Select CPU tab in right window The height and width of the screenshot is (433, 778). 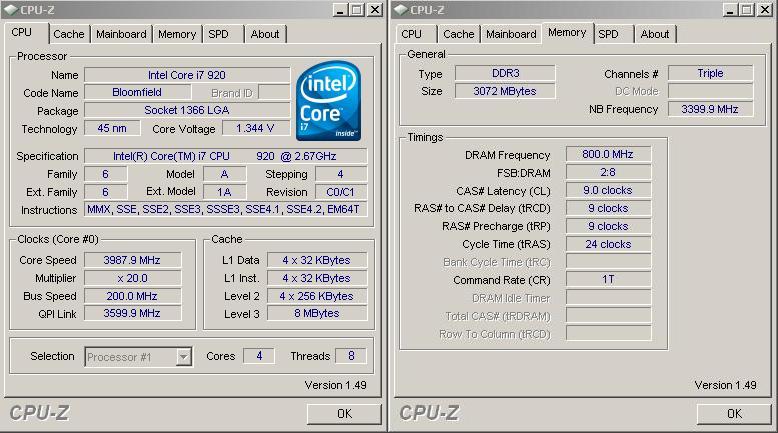coord(411,34)
